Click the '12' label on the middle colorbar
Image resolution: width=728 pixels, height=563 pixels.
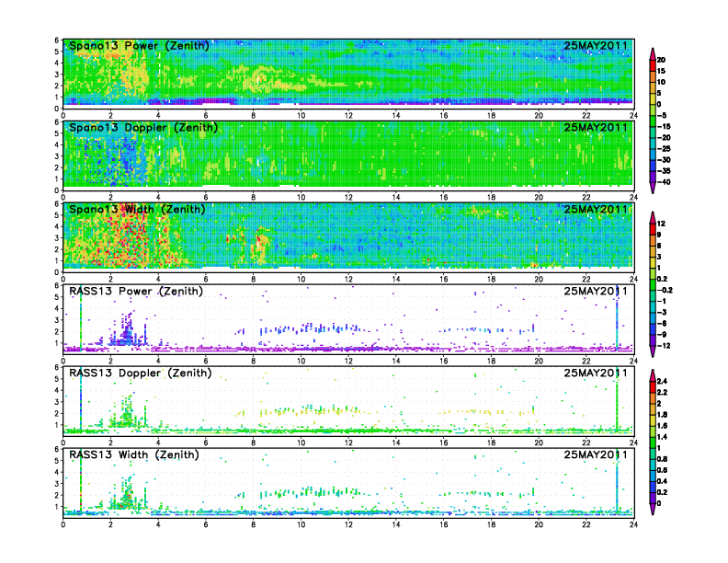point(661,224)
